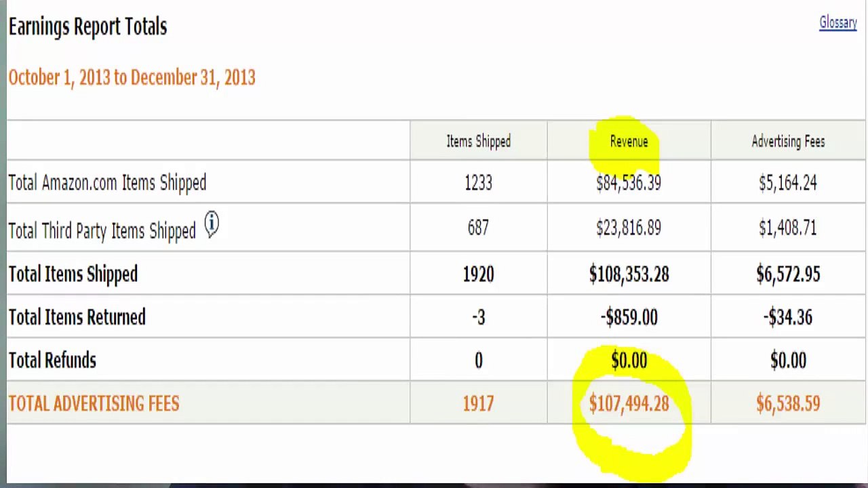
Task: Select the Advertising Fees column header
Action: point(788,142)
